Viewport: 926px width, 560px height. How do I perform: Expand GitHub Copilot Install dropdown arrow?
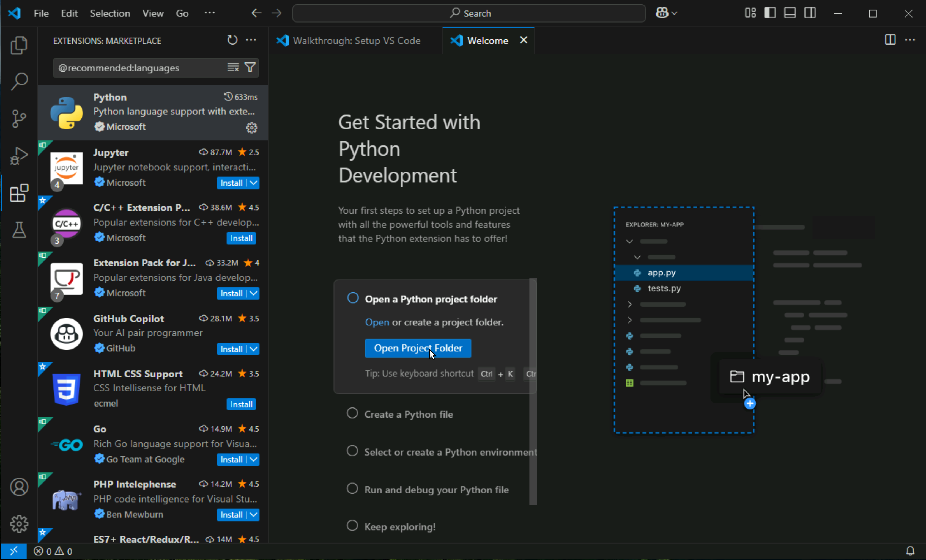[254, 349]
